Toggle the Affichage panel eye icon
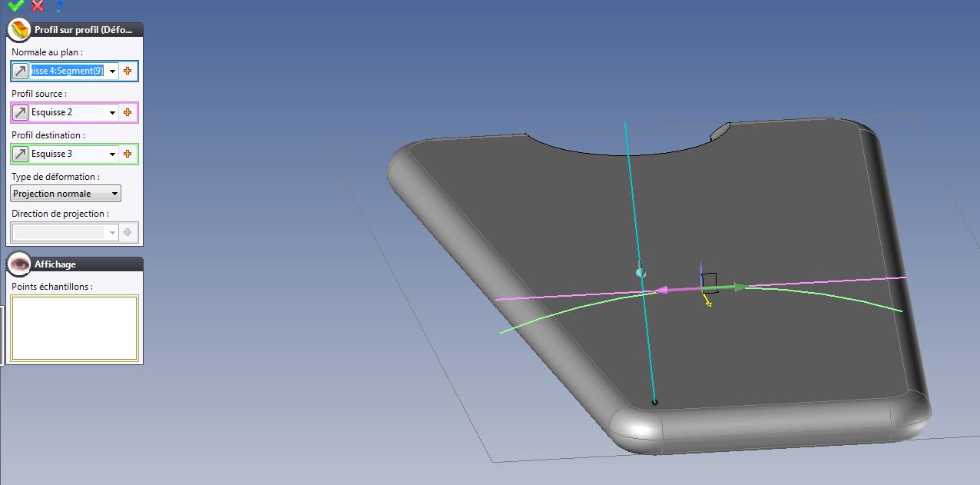 (x=19, y=264)
